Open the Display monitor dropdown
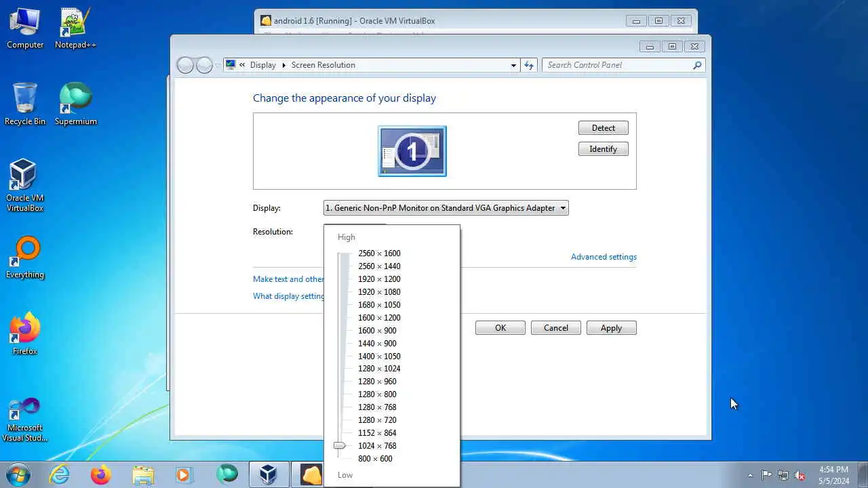The width and height of the screenshot is (868, 488). point(446,208)
